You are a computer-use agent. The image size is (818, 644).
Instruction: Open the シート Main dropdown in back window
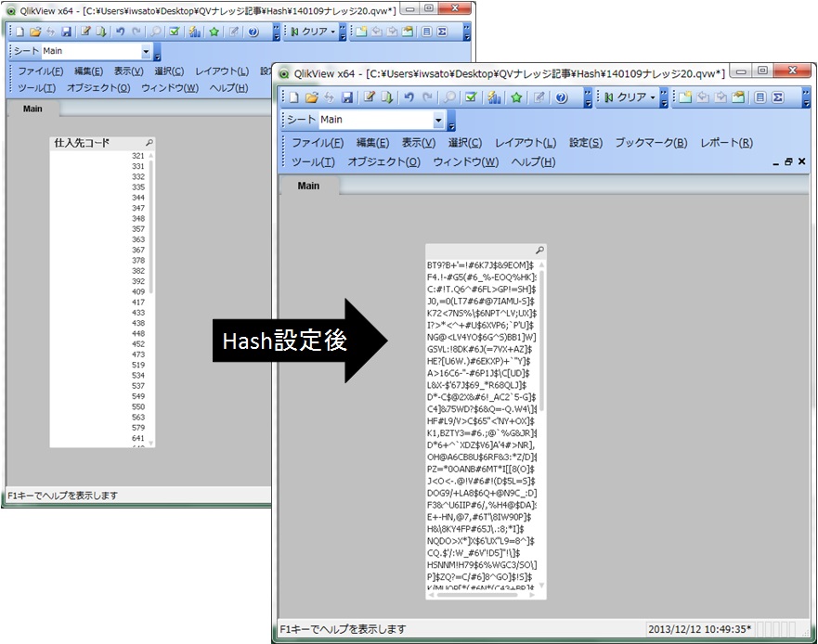[x=146, y=51]
